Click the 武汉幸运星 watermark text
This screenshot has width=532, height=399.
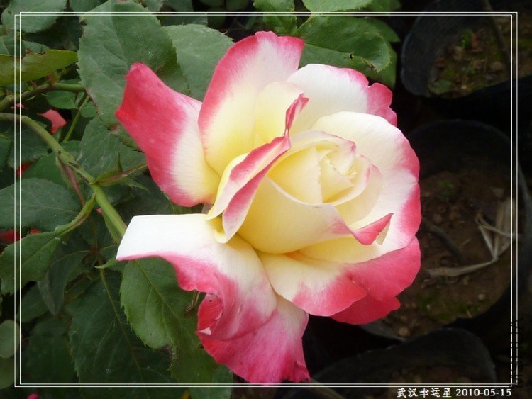click(423, 392)
